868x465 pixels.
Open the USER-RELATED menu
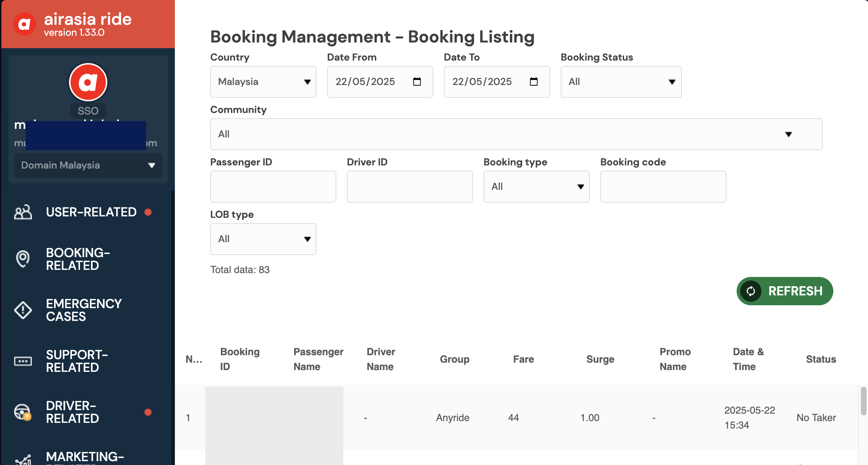click(x=91, y=212)
